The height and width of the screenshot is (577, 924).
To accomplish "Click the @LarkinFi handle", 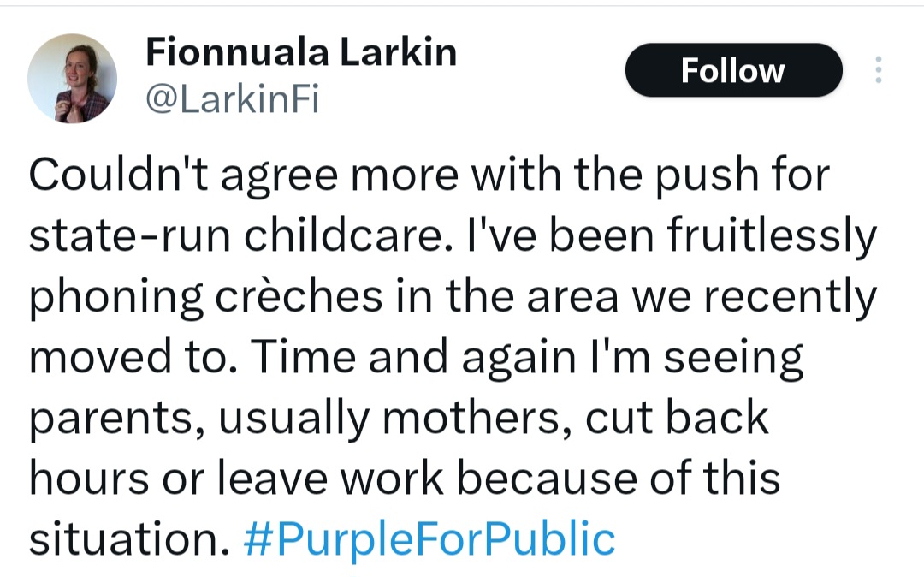I will click(x=232, y=99).
